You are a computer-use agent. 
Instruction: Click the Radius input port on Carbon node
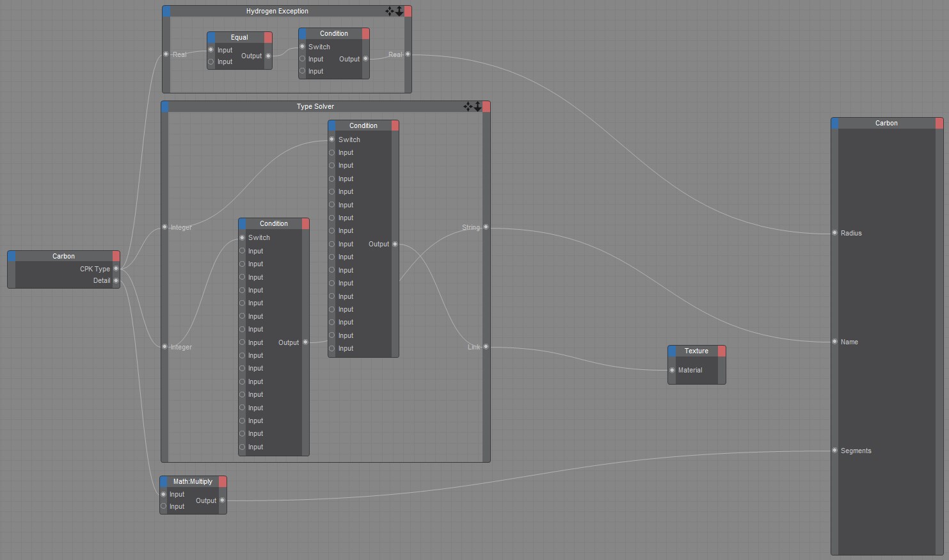point(834,233)
